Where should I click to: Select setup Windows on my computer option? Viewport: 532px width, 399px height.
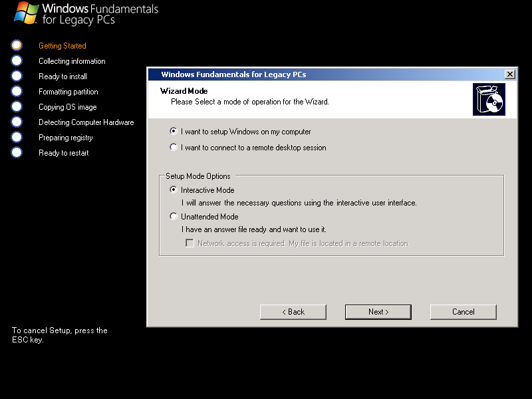click(x=174, y=132)
